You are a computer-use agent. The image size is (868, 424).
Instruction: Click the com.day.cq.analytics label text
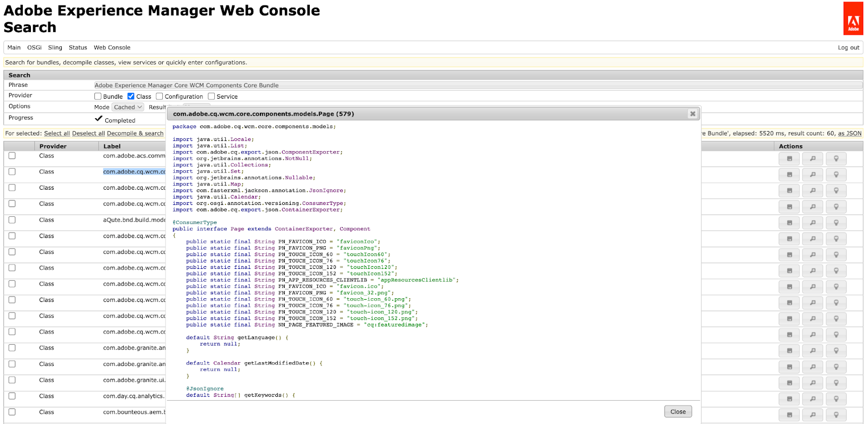coord(133,396)
